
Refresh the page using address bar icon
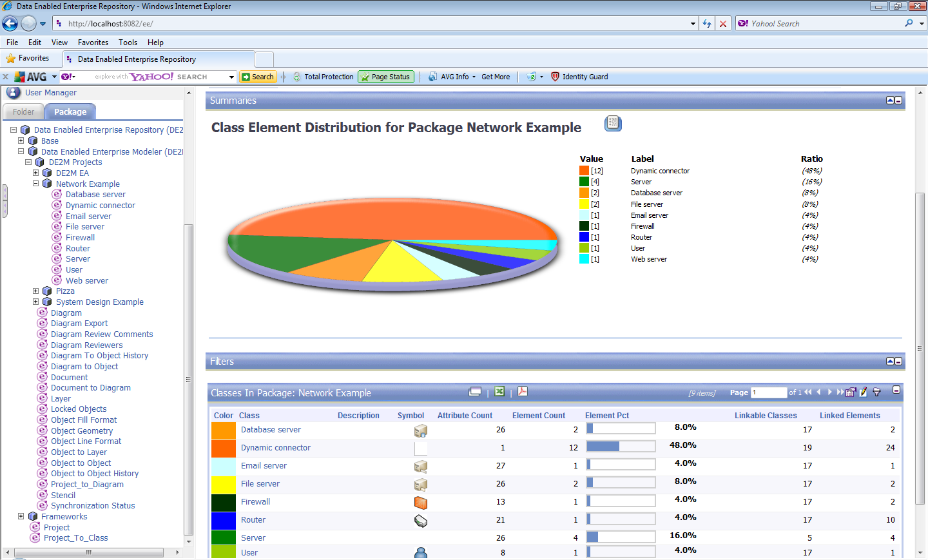(x=707, y=24)
